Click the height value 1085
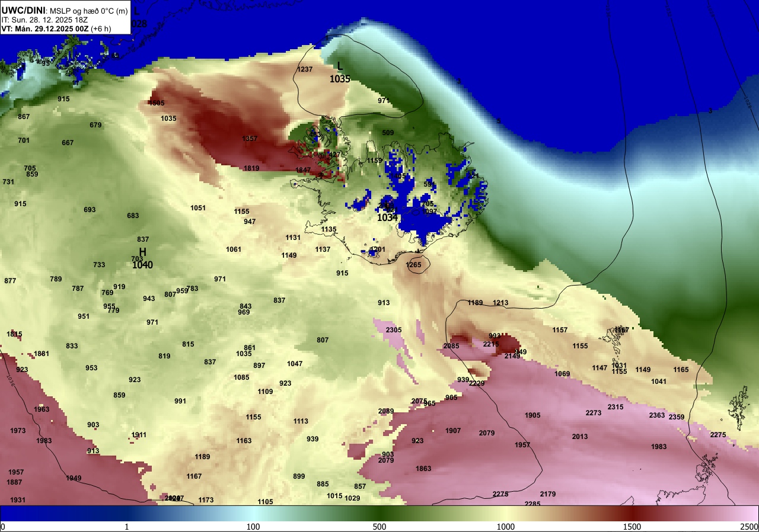Screen dimensions: 759x532 [x=241, y=377]
